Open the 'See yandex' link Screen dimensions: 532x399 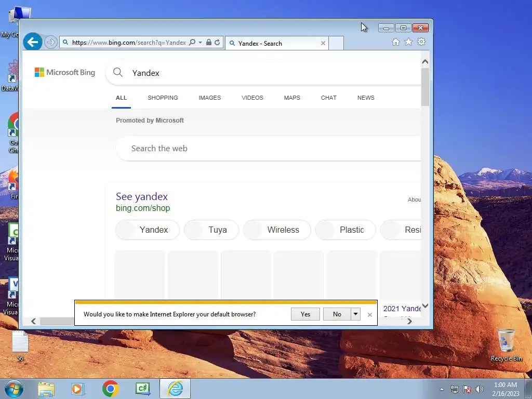tap(142, 196)
